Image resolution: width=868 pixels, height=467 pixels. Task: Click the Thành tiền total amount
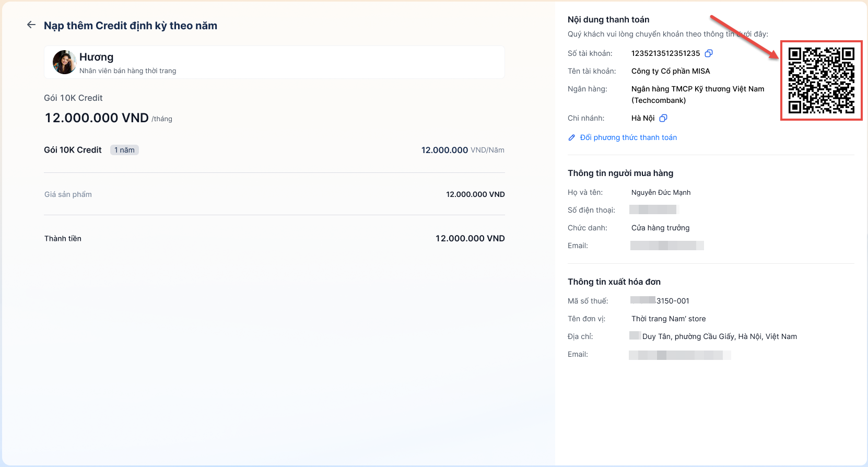[x=470, y=238]
